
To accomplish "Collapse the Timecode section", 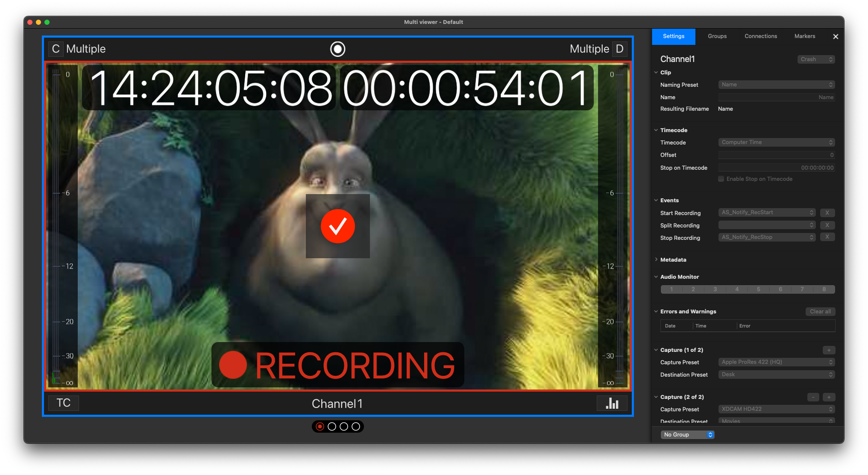I will click(x=656, y=130).
